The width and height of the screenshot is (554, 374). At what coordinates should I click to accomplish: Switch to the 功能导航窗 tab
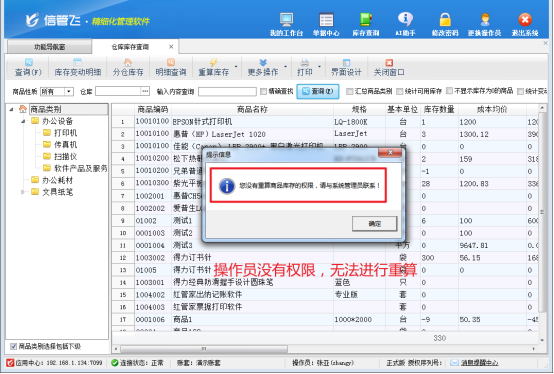pyautogui.click(x=49, y=47)
